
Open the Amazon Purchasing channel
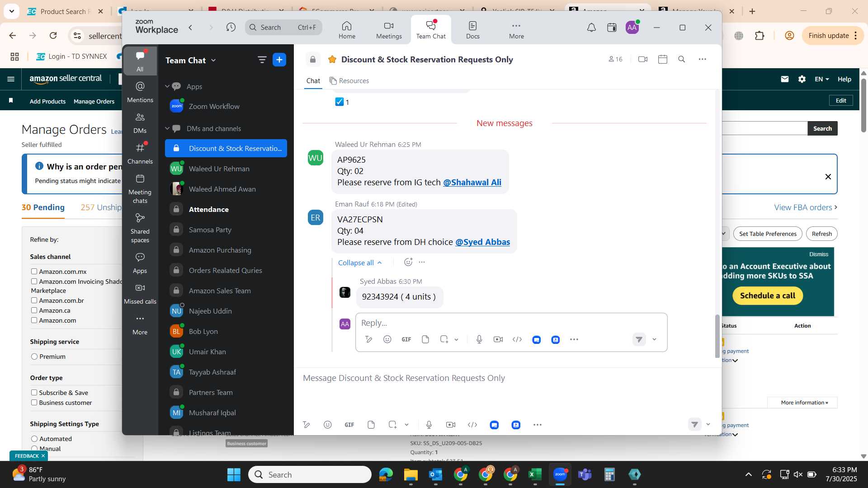click(x=226, y=250)
